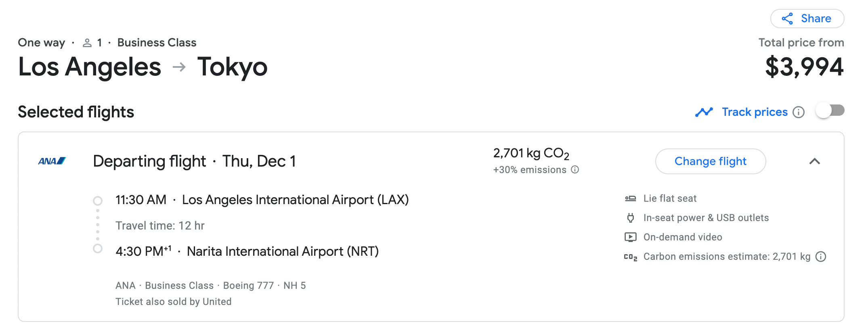
Task: Click the Track prices graph icon
Action: (x=704, y=112)
